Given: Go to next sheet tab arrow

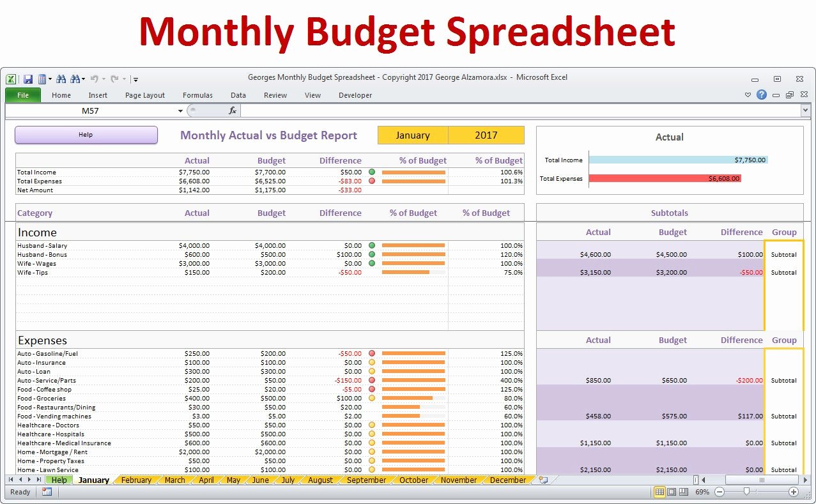Looking at the screenshot, I should (29, 480).
